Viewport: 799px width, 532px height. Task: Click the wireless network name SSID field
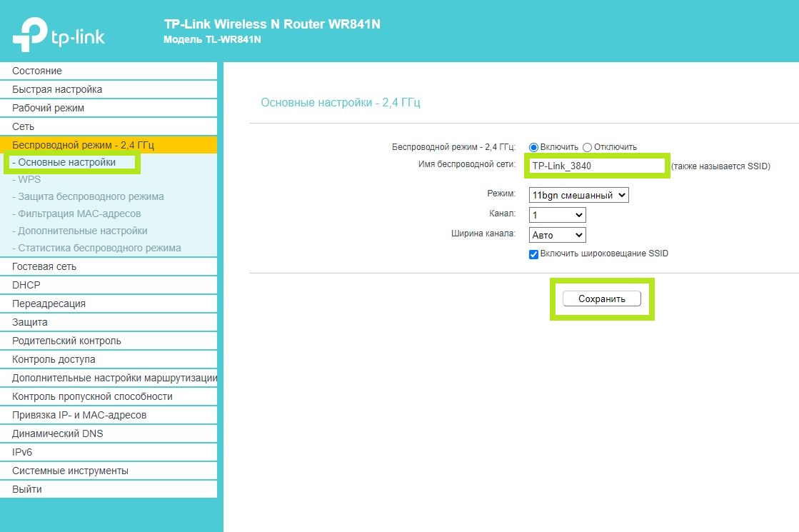pos(596,166)
